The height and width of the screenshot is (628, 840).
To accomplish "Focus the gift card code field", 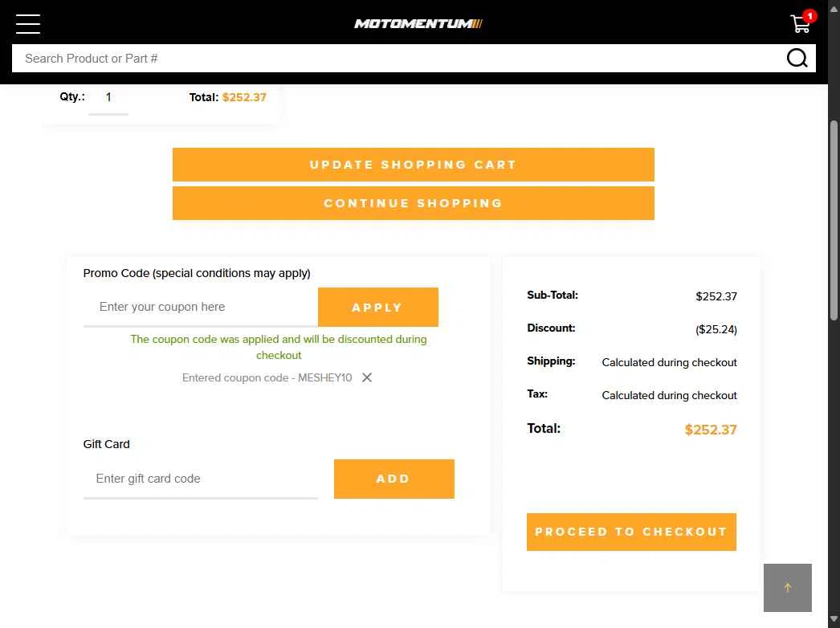I will point(200,479).
